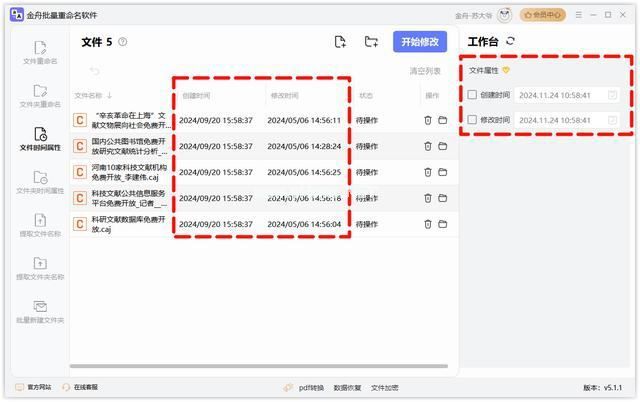
Task: Click the add folder icon
Action: pos(371,42)
